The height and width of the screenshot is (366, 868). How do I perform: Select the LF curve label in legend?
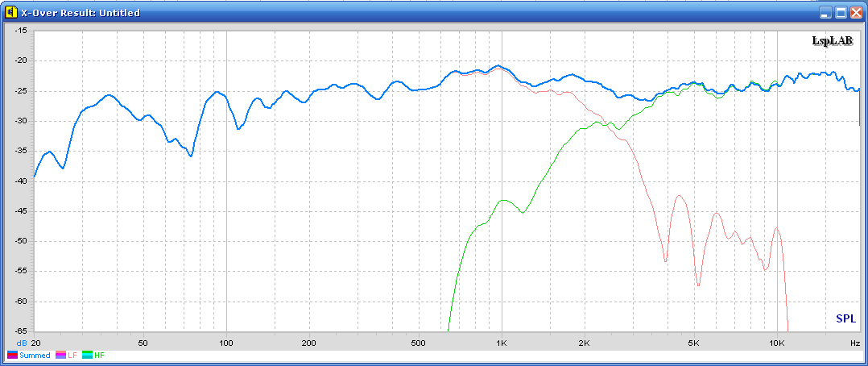pyautogui.click(x=72, y=356)
